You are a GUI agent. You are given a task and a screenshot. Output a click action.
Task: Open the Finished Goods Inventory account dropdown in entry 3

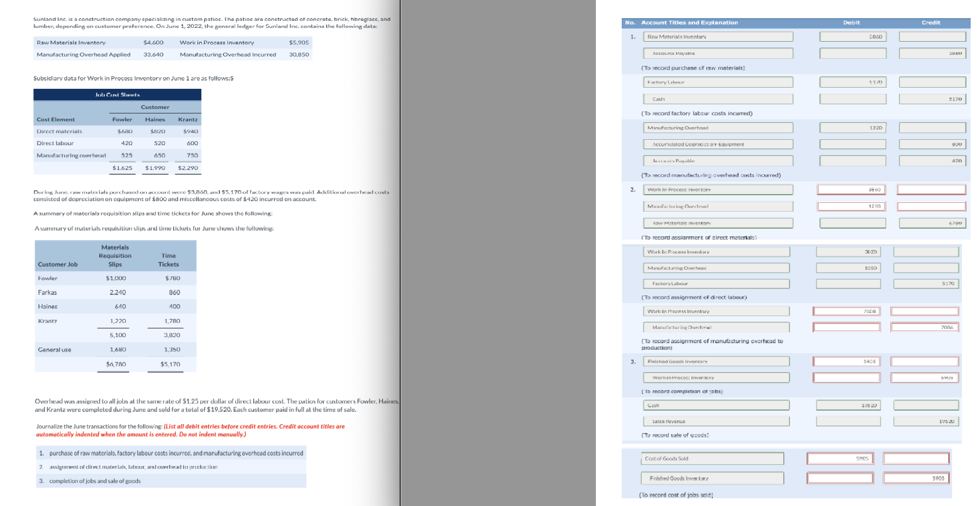click(716, 361)
